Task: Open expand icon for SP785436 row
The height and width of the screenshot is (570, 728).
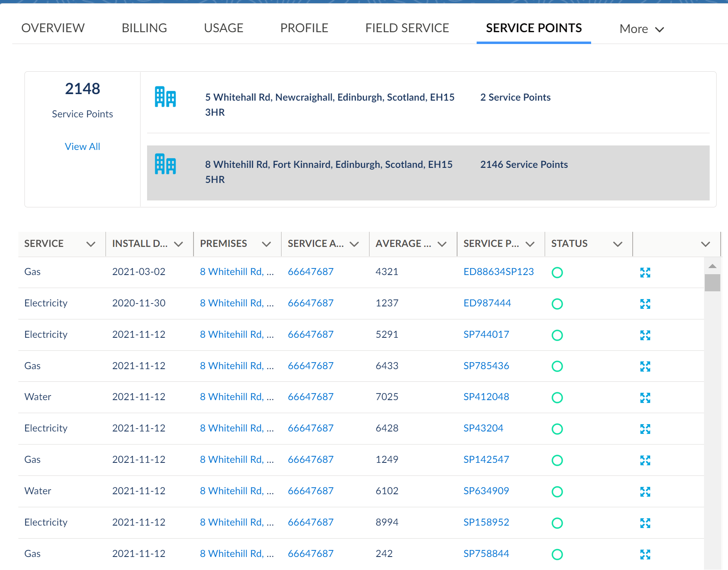Action: pyautogui.click(x=645, y=366)
